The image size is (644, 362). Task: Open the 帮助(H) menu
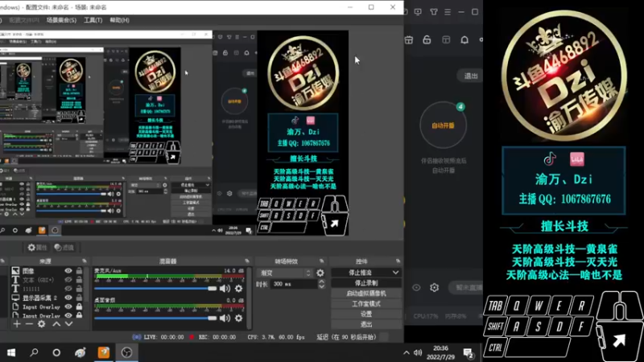[119, 19]
